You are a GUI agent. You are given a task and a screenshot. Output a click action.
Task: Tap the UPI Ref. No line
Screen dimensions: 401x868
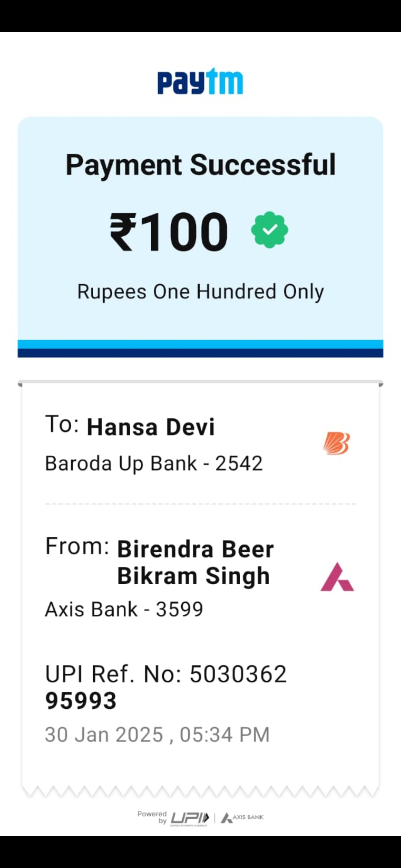166,674
